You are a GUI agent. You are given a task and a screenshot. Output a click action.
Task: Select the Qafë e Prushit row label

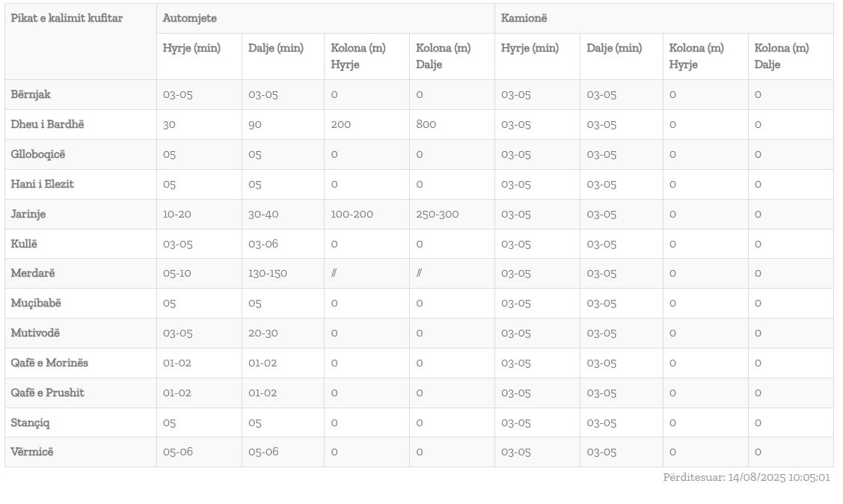(x=47, y=393)
